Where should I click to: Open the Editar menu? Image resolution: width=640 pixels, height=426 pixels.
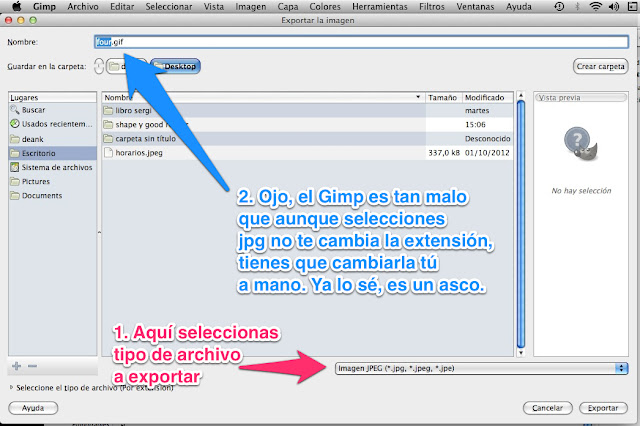click(122, 7)
